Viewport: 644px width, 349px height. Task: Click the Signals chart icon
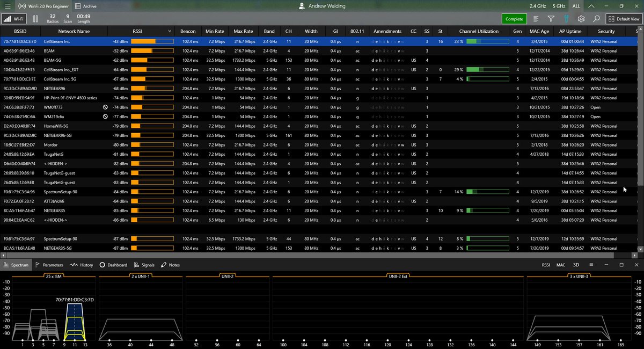click(137, 265)
